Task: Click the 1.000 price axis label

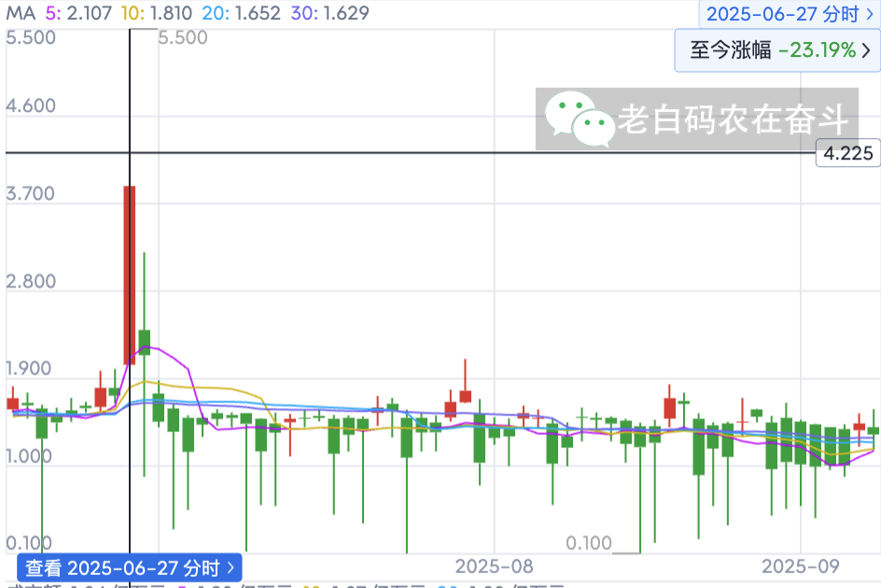Action: 28,455
